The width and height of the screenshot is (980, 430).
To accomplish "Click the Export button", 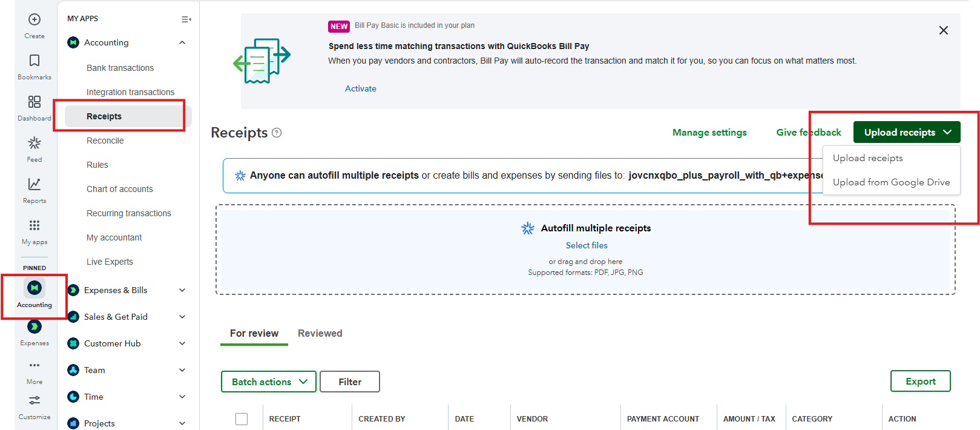I will click(x=920, y=381).
